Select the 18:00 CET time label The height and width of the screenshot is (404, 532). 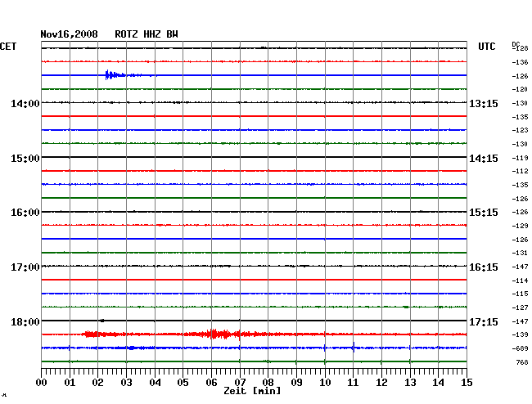pos(25,321)
